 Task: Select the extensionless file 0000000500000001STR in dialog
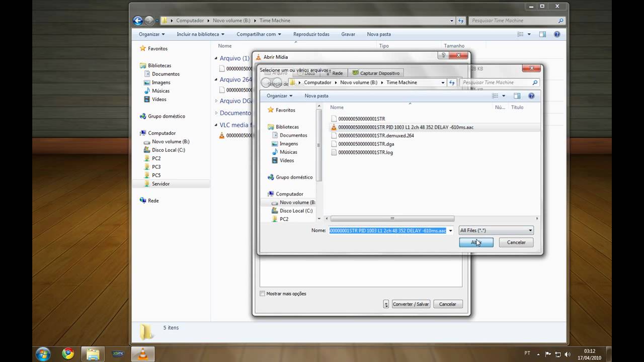[362, 119]
